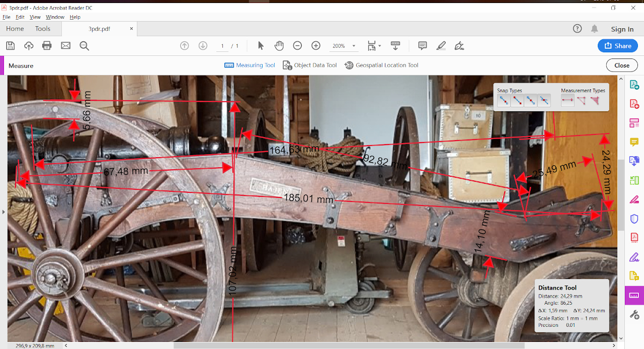Select the Area measurement type
This screenshot has height=349, width=644.
coord(595,101)
